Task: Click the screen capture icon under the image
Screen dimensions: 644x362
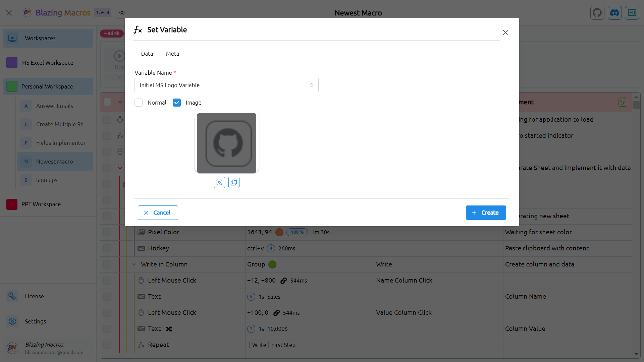Action: click(219, 182)
